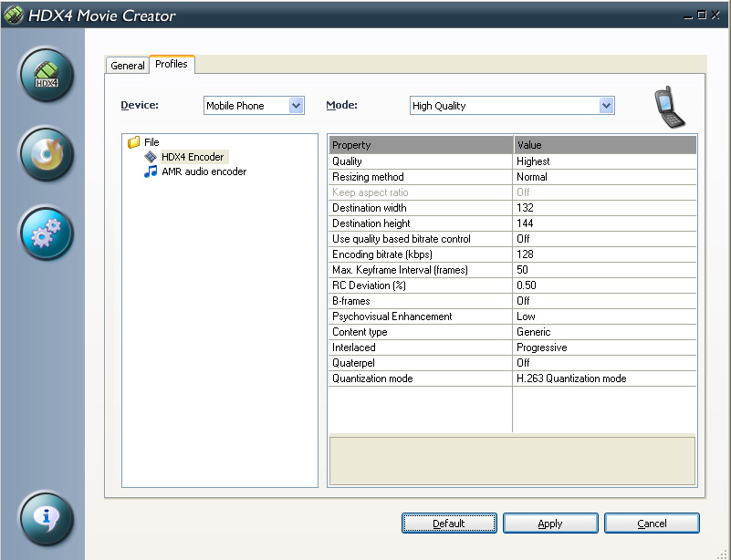Screen dimensions: 731x560
Task: Click the Interlaced value Progressive
Action: click(x=542, y=347)
